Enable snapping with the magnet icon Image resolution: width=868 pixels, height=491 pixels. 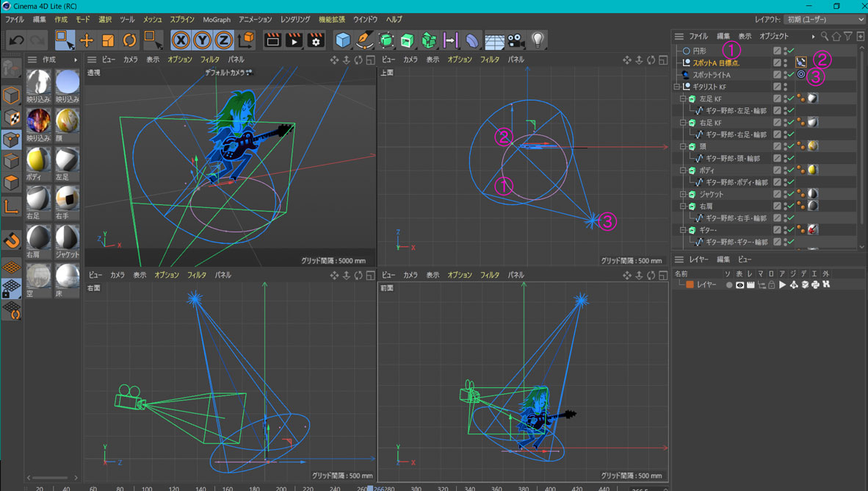point(11,240)
